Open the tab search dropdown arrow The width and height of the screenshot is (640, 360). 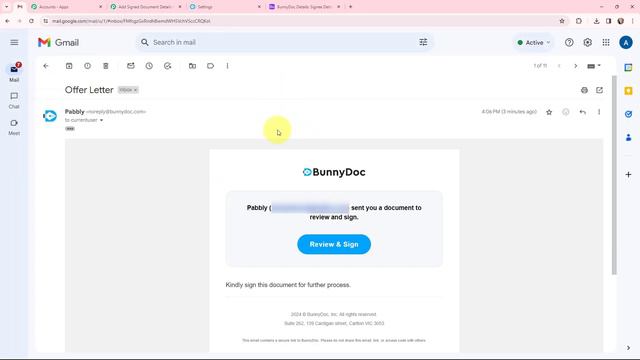tap(7, 7)
